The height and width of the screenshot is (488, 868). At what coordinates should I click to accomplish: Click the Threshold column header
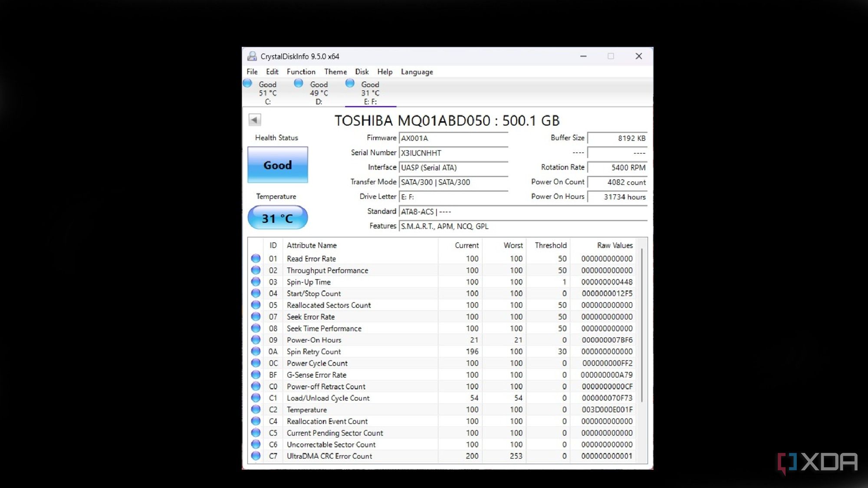[x=548, y=245]
